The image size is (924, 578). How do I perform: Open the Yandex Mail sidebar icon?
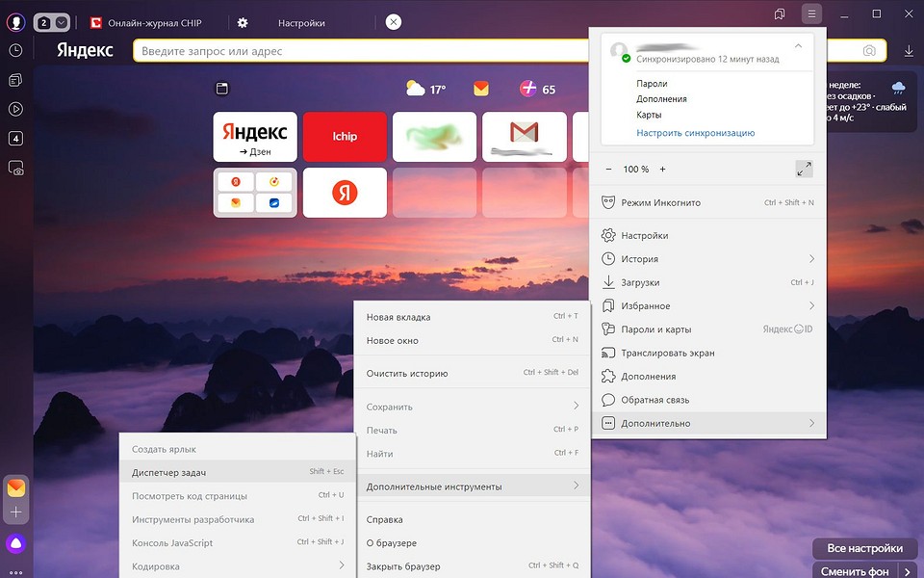16,488
